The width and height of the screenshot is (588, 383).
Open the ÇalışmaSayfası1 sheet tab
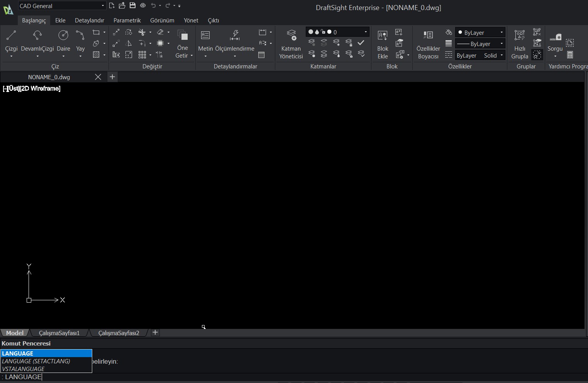59,333
